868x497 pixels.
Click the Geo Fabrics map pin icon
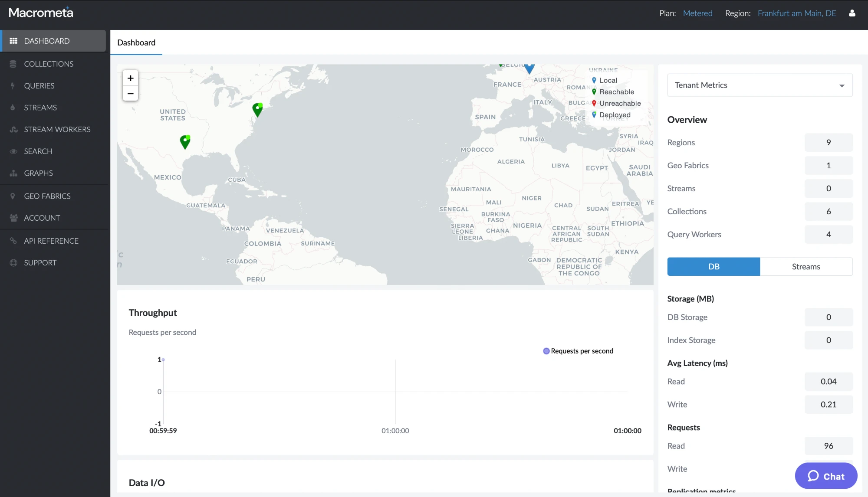(13, 196)
